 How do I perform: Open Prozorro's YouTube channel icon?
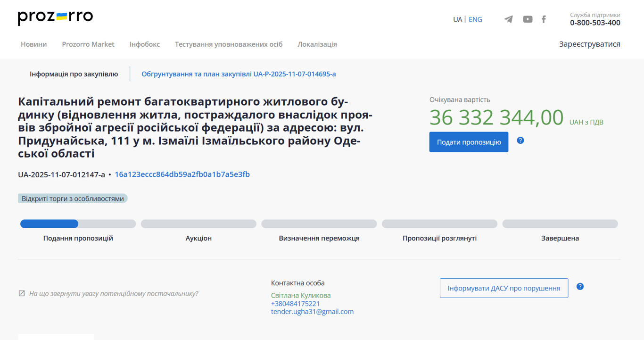click(528, 19)
